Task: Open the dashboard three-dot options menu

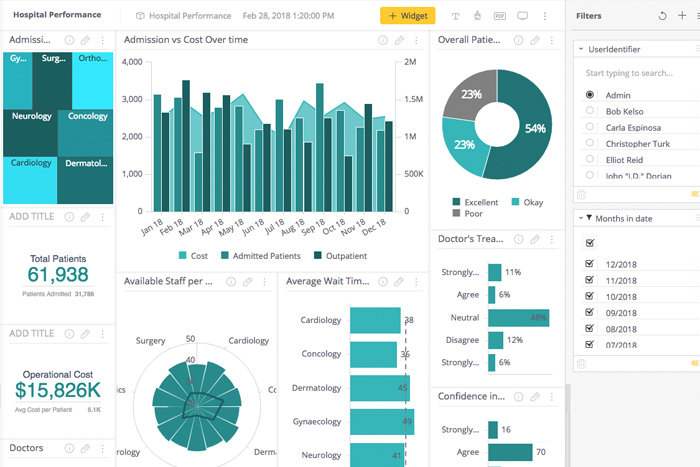Action: pos(545,16)
